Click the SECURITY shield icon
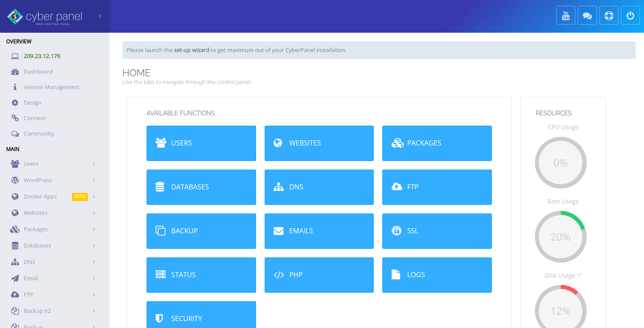This screenshot has width=644, height=328. (x=160, y=319)
